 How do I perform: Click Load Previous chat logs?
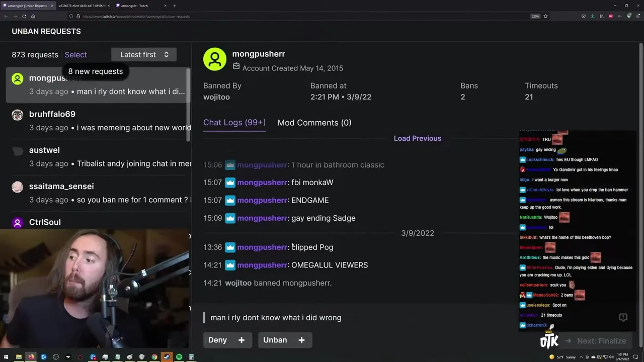[418, 138]
